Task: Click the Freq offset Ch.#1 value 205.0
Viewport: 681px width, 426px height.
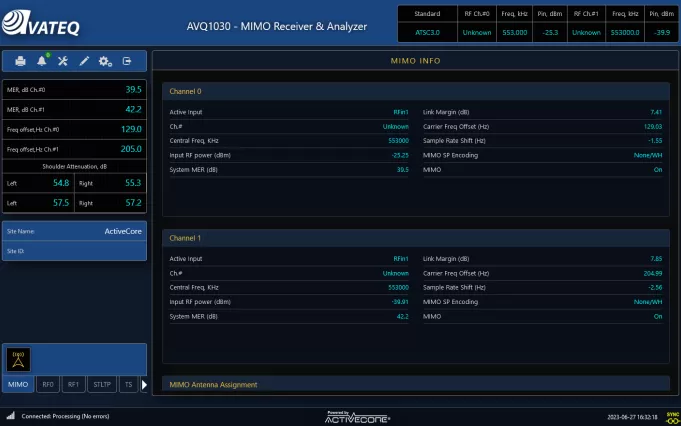Action: (131, 149)
